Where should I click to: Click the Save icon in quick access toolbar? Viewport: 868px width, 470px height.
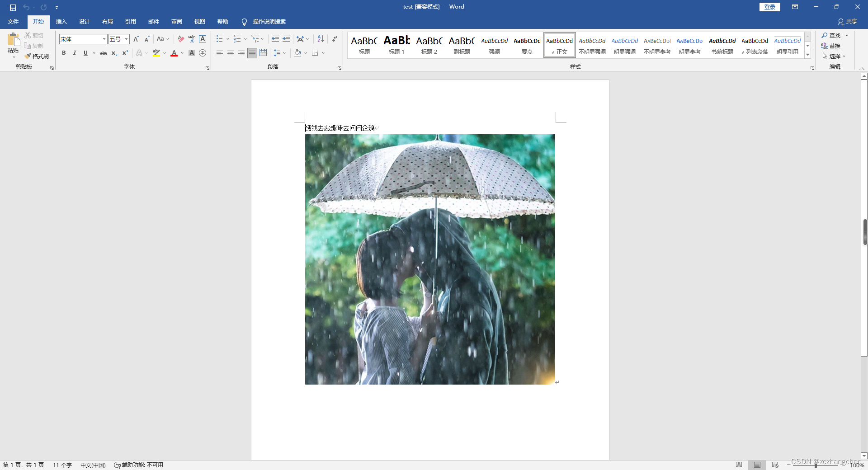[13, 7]
